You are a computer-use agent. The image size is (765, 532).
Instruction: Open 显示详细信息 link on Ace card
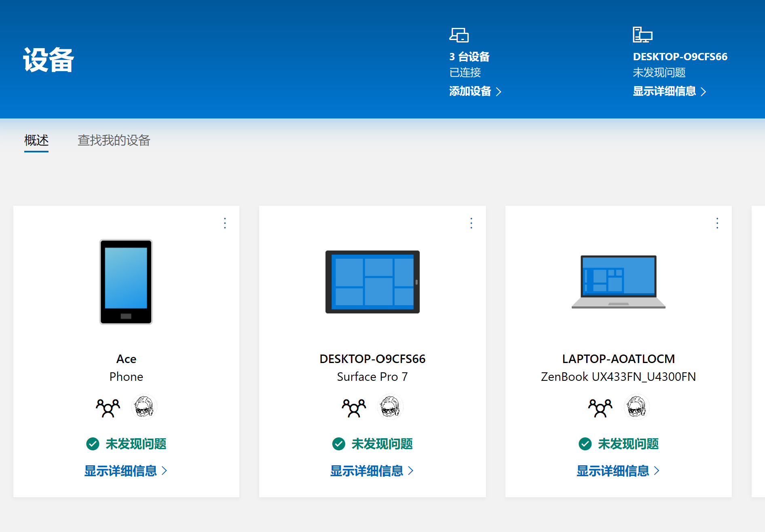tap(126, 471)
